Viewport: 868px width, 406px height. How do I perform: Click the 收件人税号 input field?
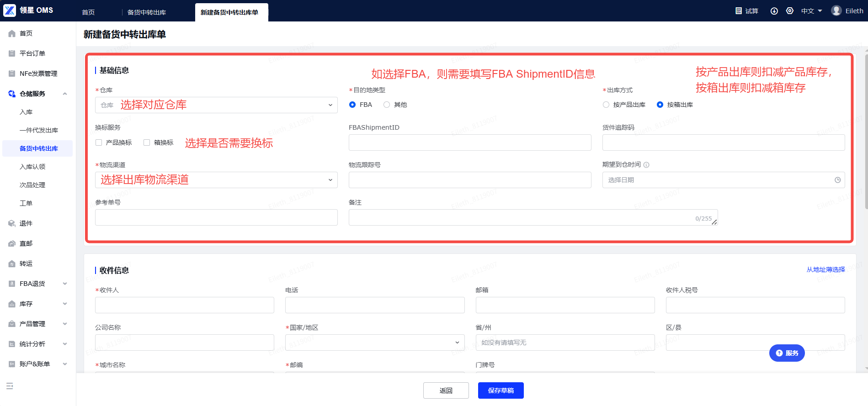(756, 305)
